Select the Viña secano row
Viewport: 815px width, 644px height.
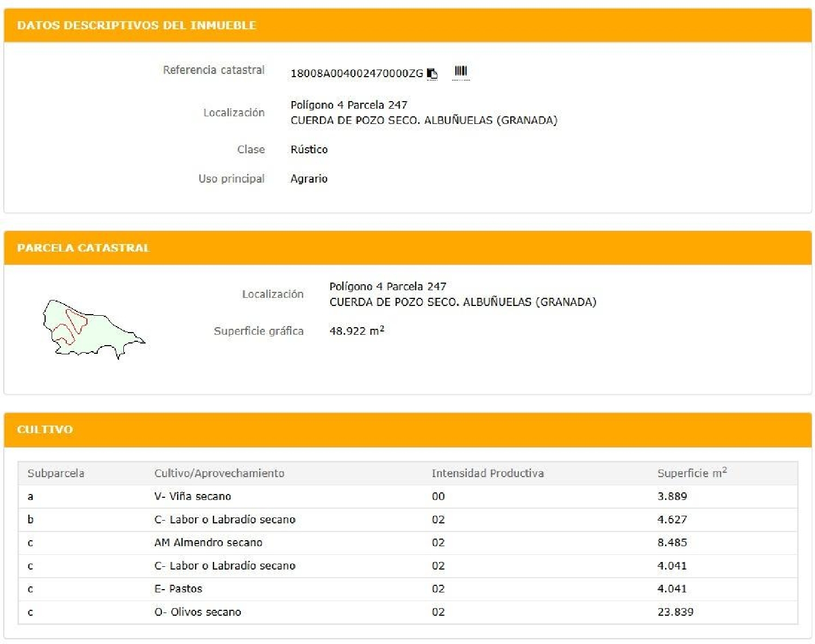pos(193,496)
